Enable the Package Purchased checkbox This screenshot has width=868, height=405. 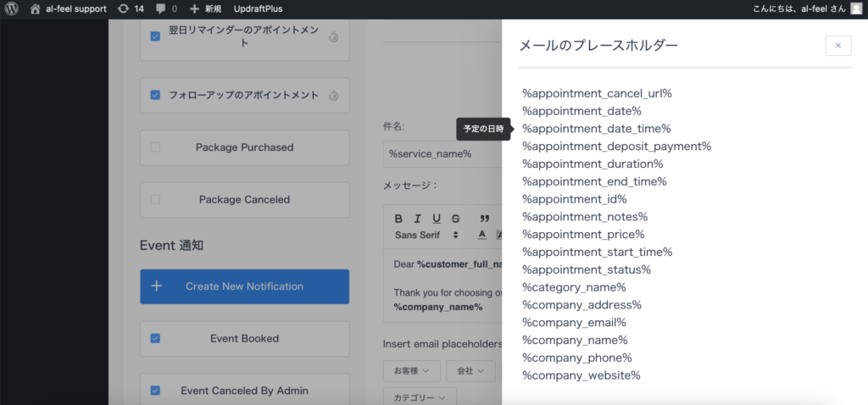click(155, 147)
